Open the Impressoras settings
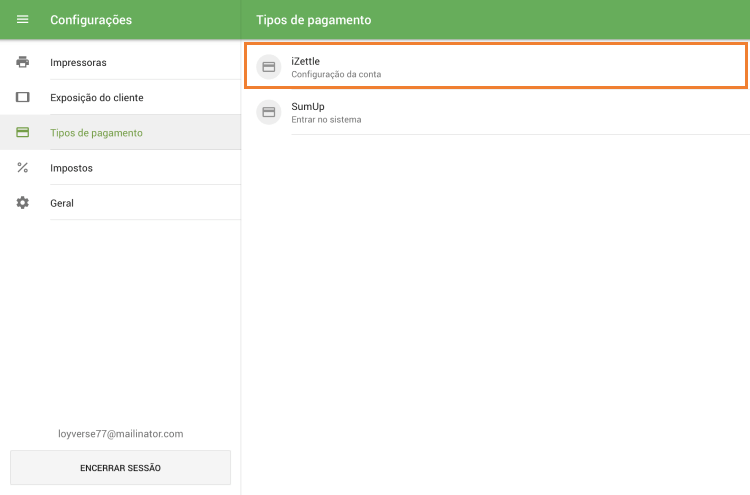 point(78,63)
